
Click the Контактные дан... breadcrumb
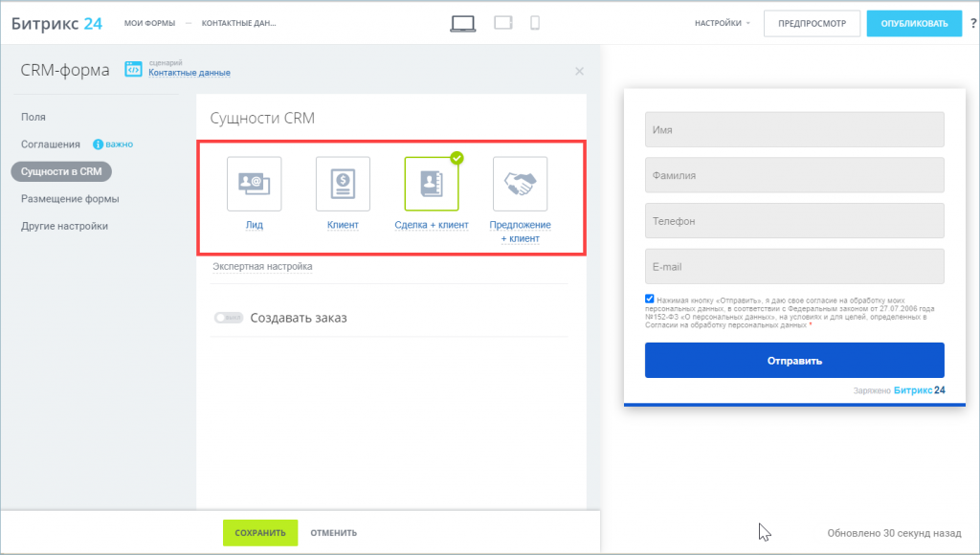tap(238, 23)
